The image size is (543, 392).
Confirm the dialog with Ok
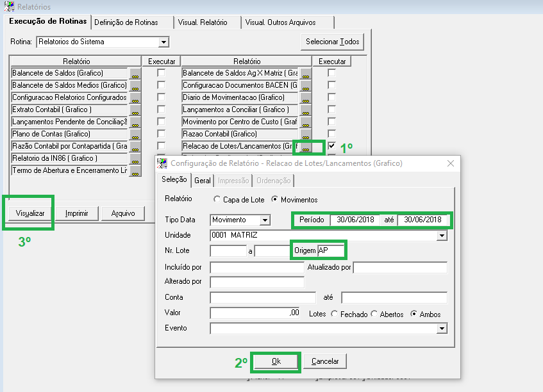point(276,361)
